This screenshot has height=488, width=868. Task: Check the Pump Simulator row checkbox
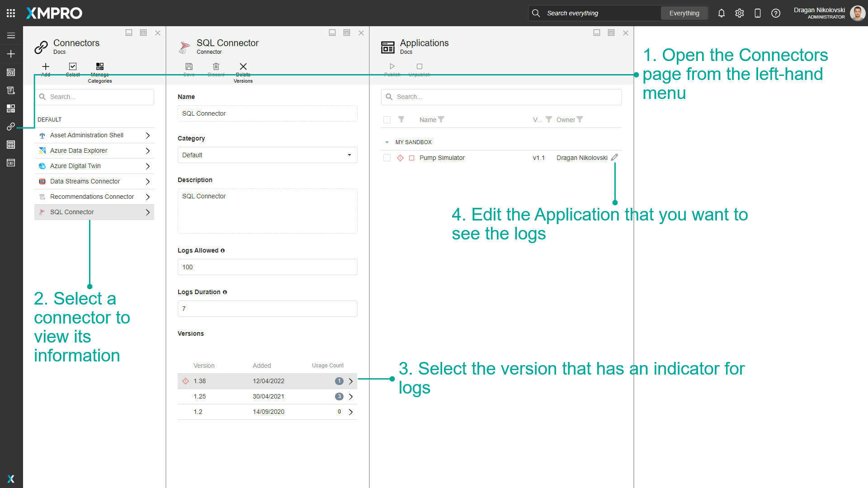click(x=387, y=158)
